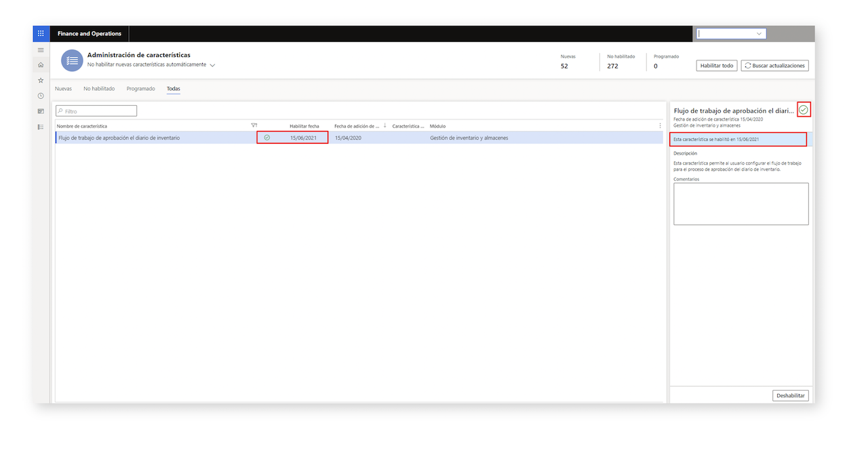Go to Home from sidebar

[x=41, y=65]
